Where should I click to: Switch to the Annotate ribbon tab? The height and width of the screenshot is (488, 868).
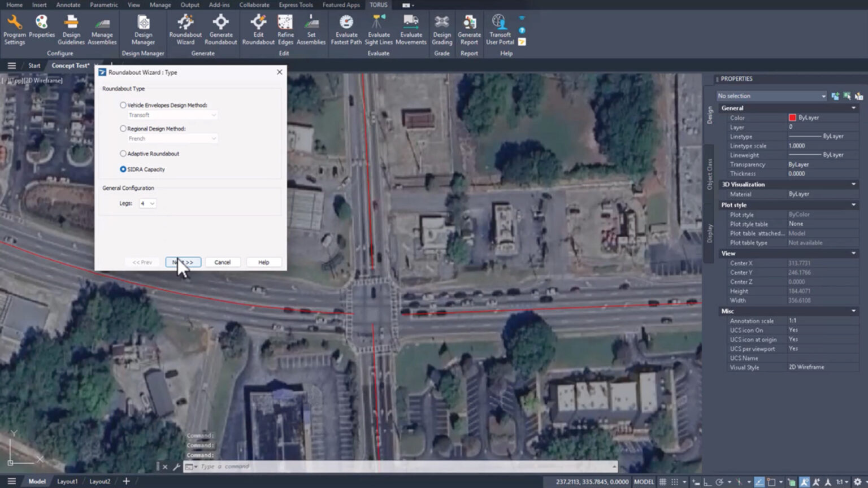point(68,5)
